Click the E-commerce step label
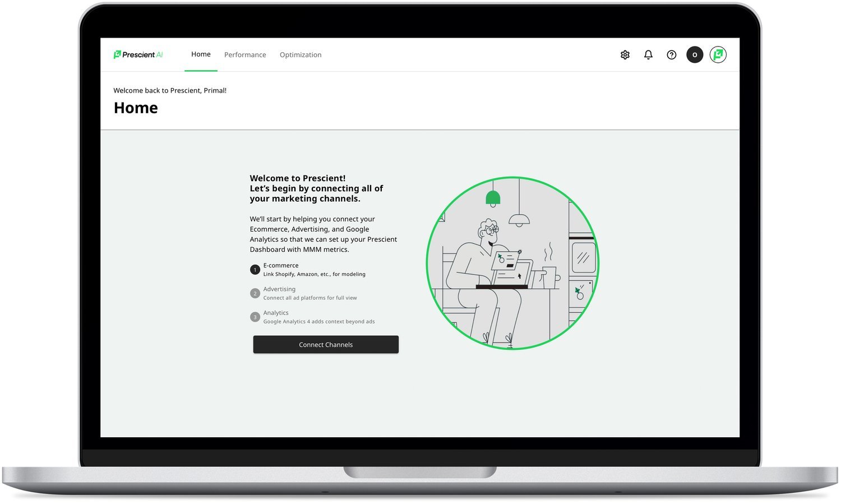 280,265
